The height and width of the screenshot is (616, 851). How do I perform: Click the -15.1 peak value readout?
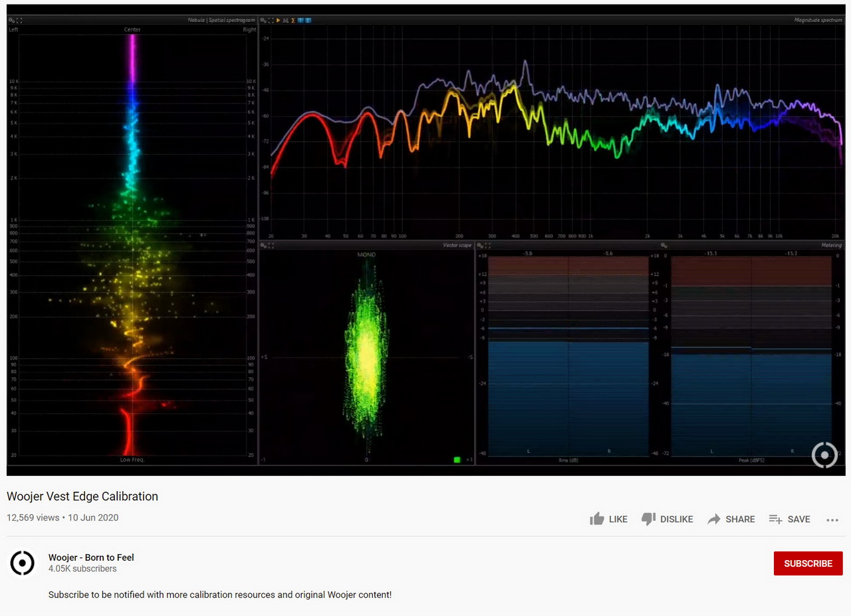[x=711, y=254]
